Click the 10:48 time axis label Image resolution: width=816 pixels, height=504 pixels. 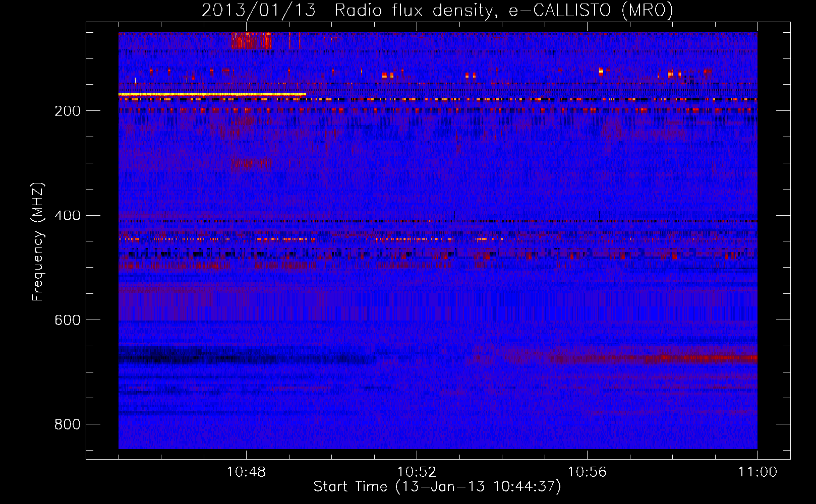coord(246,472)
